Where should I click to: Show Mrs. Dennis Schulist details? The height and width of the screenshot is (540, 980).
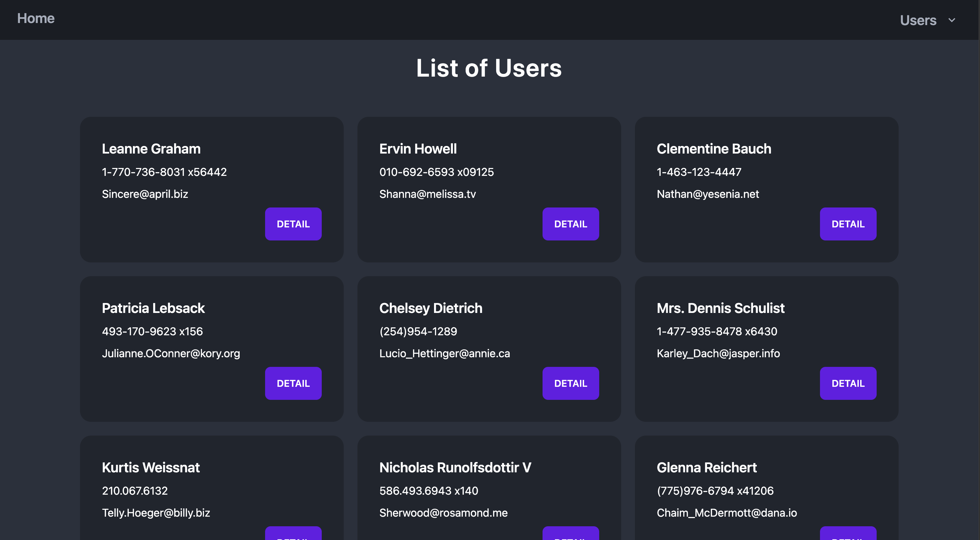(x=847, y=383)
